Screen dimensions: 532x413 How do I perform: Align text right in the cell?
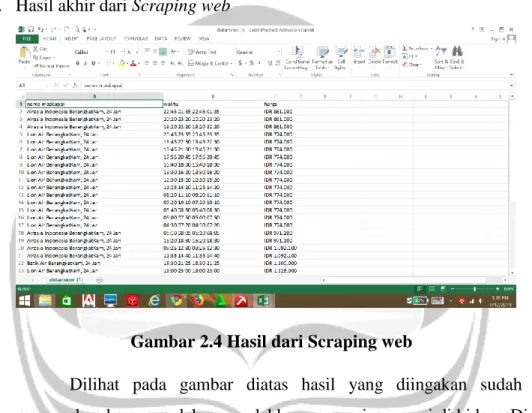(163, 63)
